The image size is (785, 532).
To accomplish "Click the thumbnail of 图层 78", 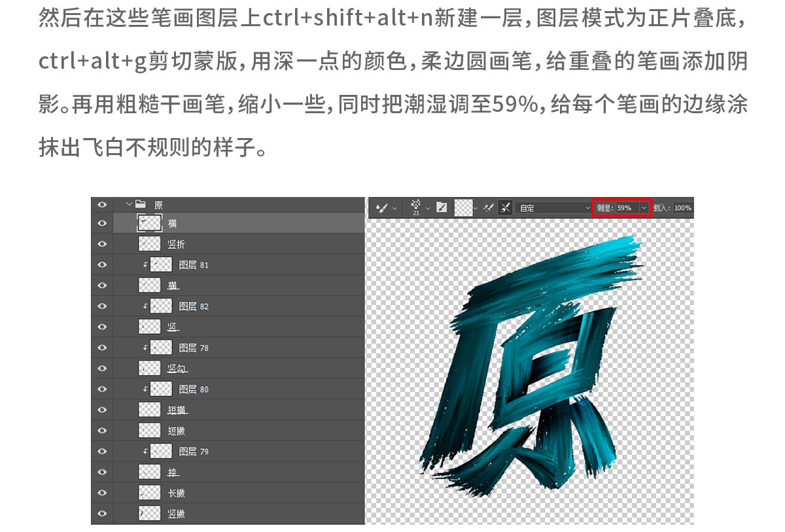I will (x=161, y=347).
